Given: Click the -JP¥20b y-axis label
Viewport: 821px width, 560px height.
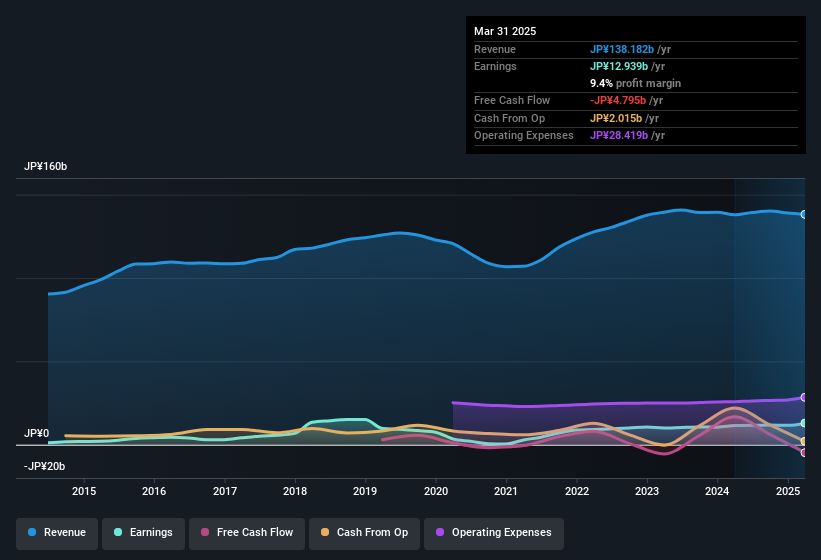Looking at the screenshot, I should [45, 466].
